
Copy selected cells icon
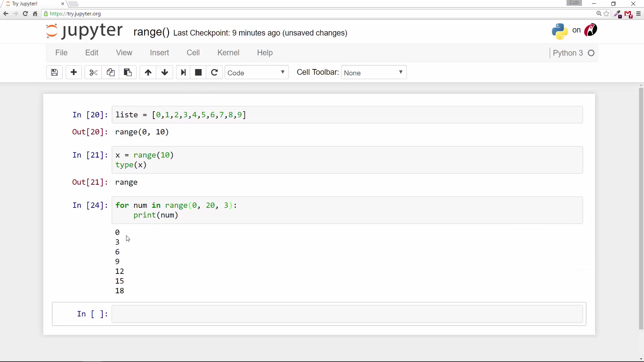click(x=110, y=72)
